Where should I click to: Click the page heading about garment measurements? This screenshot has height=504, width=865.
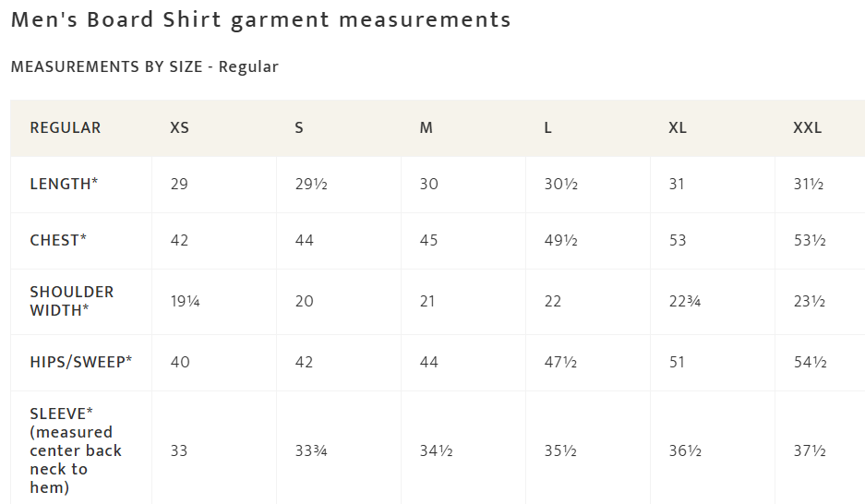(x=261, y=19)
